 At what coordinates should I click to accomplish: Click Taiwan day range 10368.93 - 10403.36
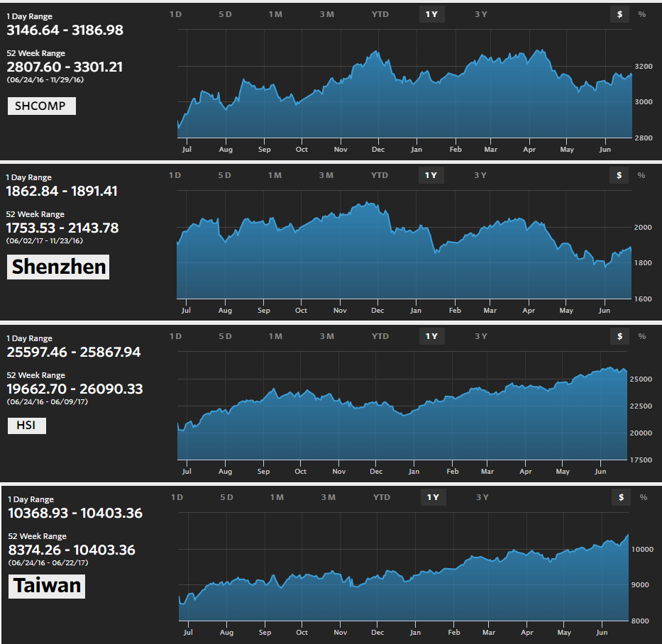click(75, 513)
